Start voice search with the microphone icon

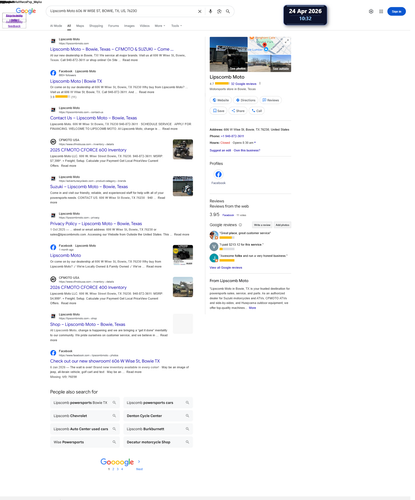210,11
